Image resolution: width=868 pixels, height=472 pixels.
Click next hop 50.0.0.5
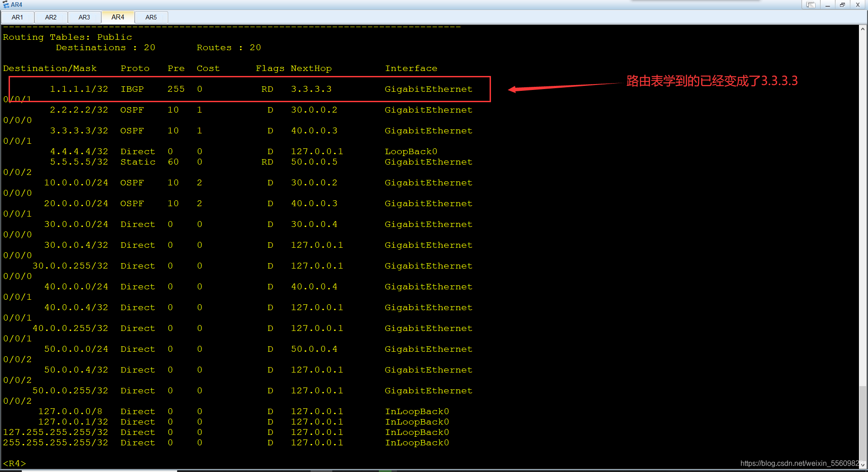314,162
